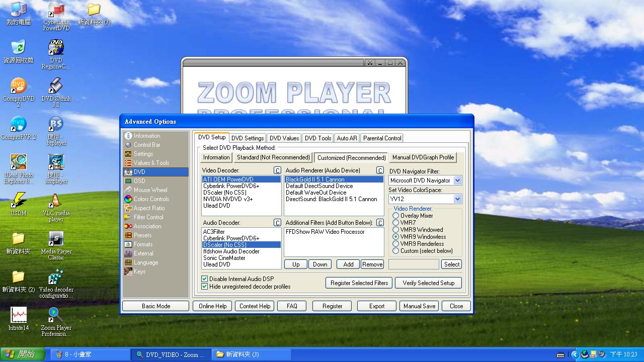This screenshot has width=644, height=362.
Task: Open Media Player Classic desktop icon
Action: (x=56, y=239)
